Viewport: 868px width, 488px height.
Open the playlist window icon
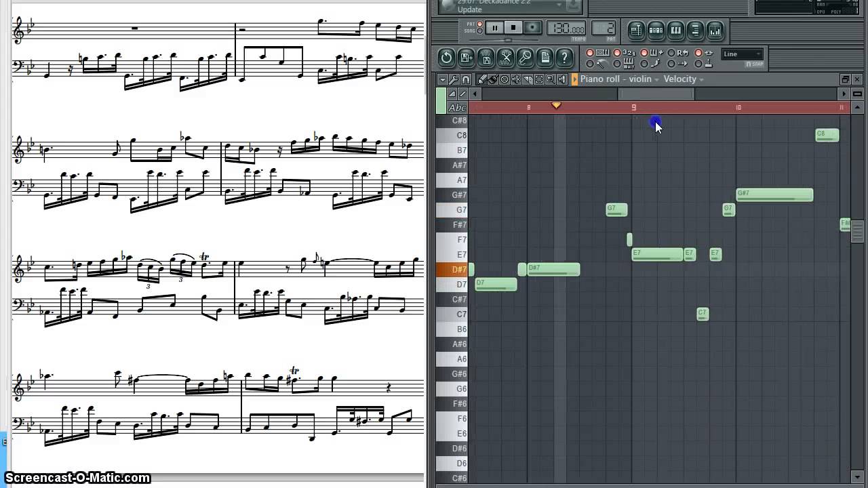tap(636, 30)
